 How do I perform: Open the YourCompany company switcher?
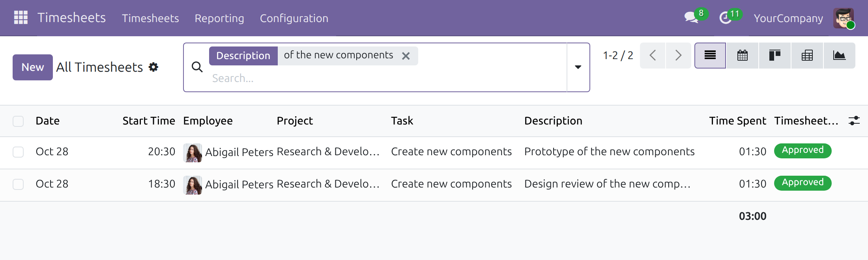[x=788, y=18]
